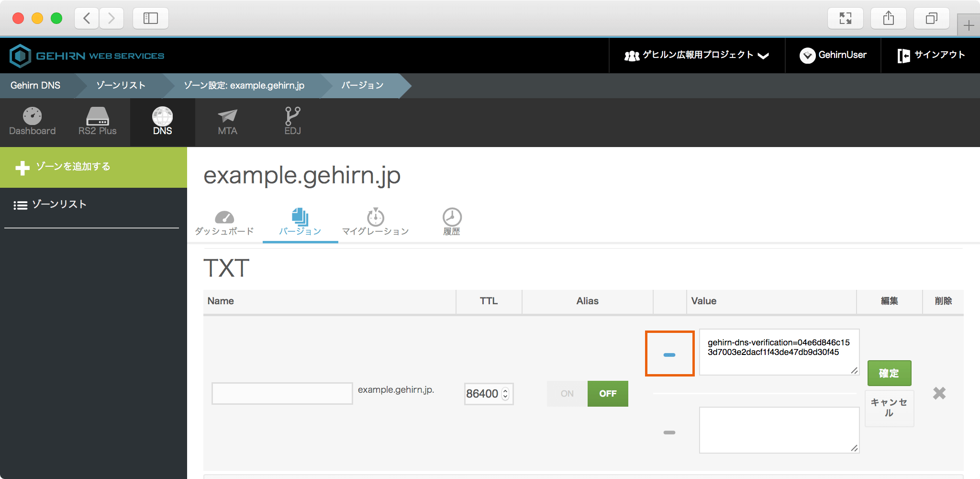Viewport: 980px width, 479px height.
Task: Click the キャンセル cancel button
Action: pyautogui.click(x=889, y=408)
